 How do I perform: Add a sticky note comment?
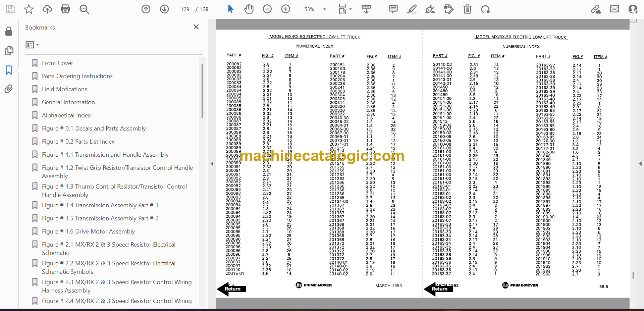[393, 9]
